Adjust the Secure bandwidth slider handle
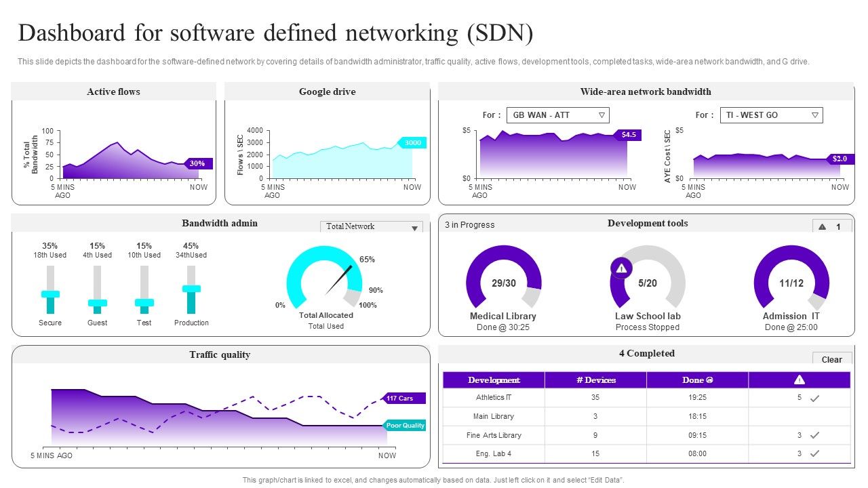 pyautogui.click(x=50, y=294)
